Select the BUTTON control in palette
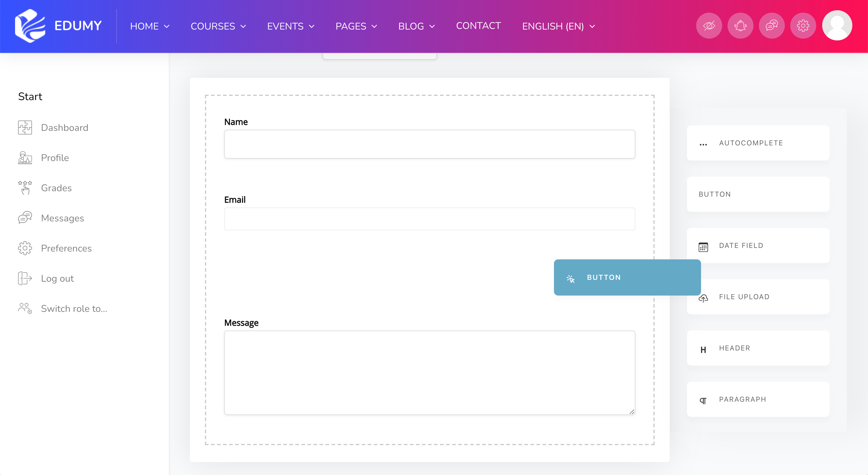Image resolution: width=868 pixels, height=475 pixels. [758, 194]
